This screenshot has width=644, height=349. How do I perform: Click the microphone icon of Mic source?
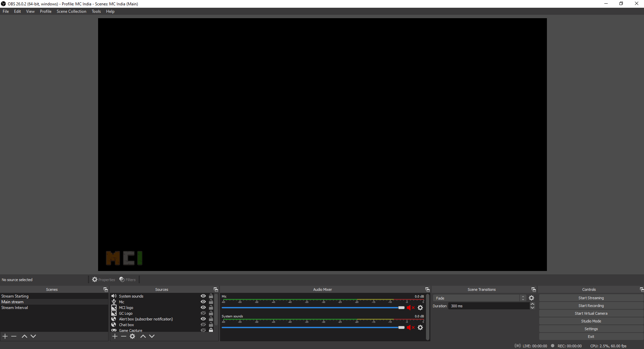[114, 302]
